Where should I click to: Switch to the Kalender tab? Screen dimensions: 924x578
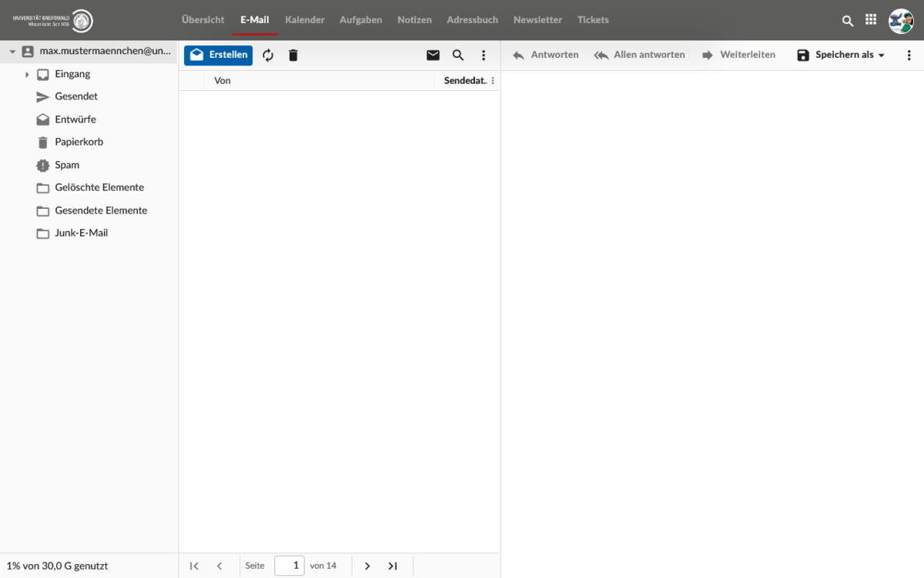305,20
